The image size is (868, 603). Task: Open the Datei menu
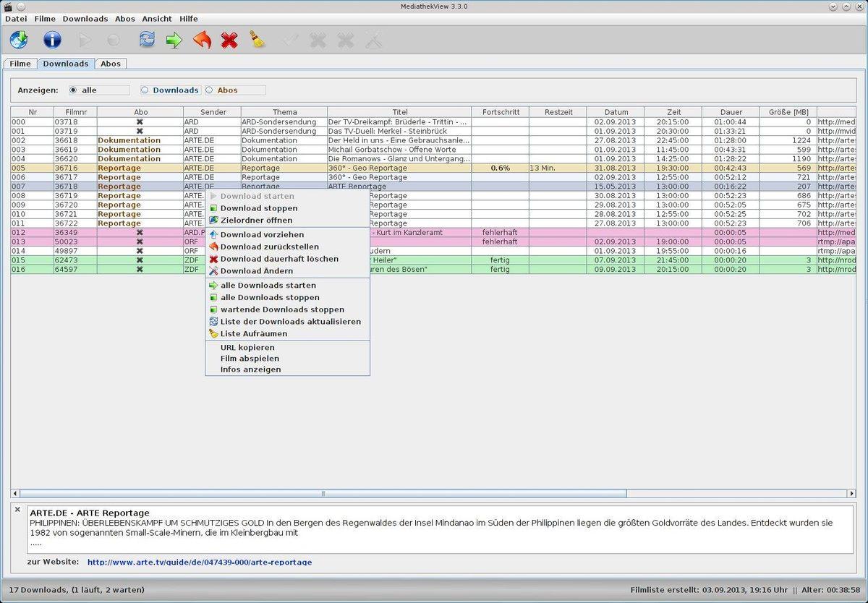(16, 19)
